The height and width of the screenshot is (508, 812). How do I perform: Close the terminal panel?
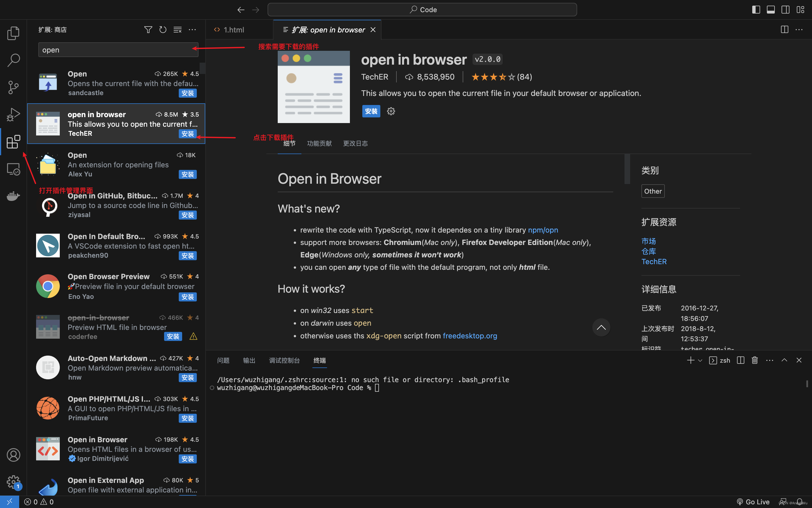point(799,360)
